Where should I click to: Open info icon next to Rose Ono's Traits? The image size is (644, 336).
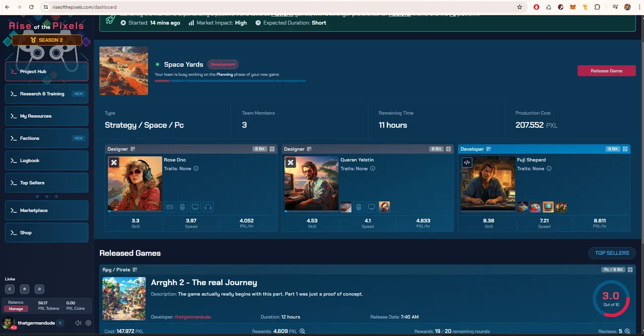click(x=196, y=169)
